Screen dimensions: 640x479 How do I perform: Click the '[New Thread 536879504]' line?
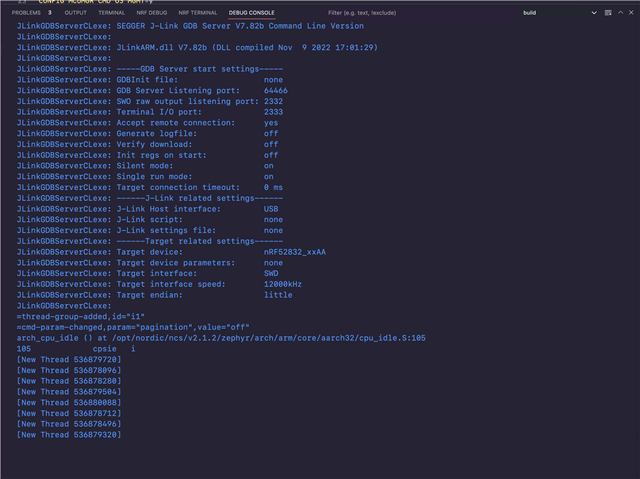[69, 392]
